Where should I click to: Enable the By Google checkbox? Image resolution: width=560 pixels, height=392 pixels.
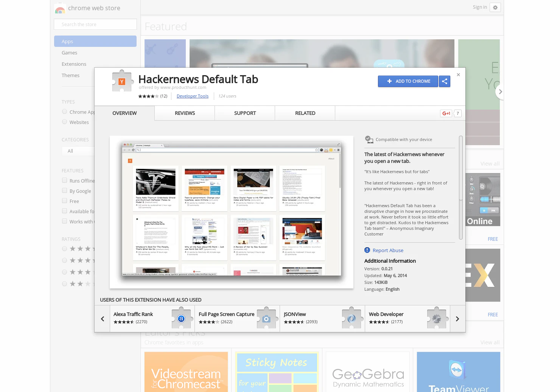65,191
